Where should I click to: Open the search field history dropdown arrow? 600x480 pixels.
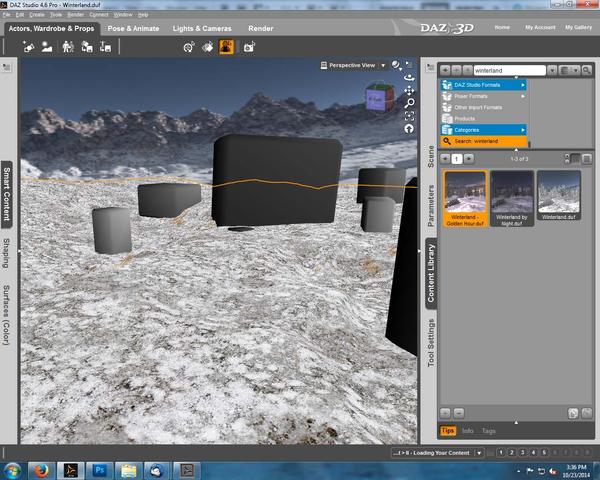pos(552,70)
